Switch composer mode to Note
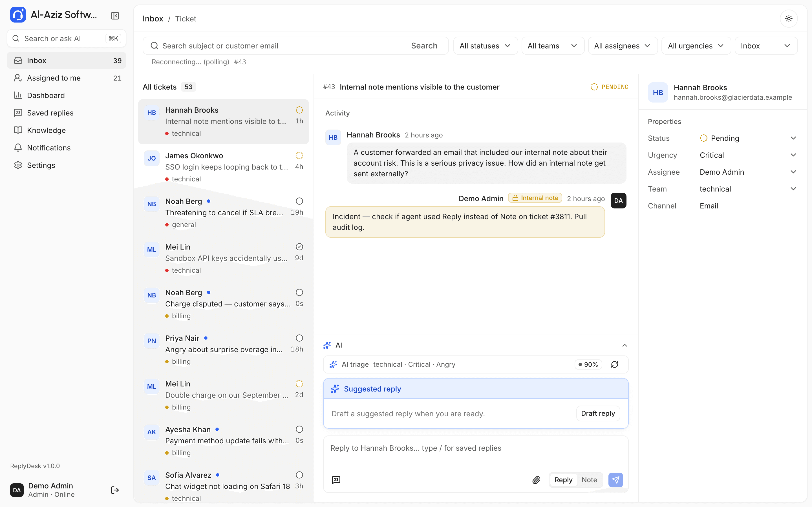The height and width of the screenshot is (507, 812). (589, 480)
